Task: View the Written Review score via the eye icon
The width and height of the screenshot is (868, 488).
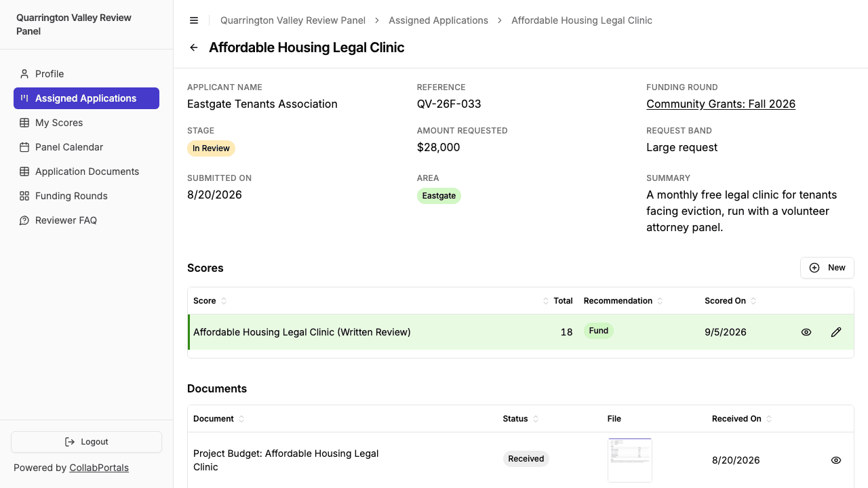Action: pos(806,332)
